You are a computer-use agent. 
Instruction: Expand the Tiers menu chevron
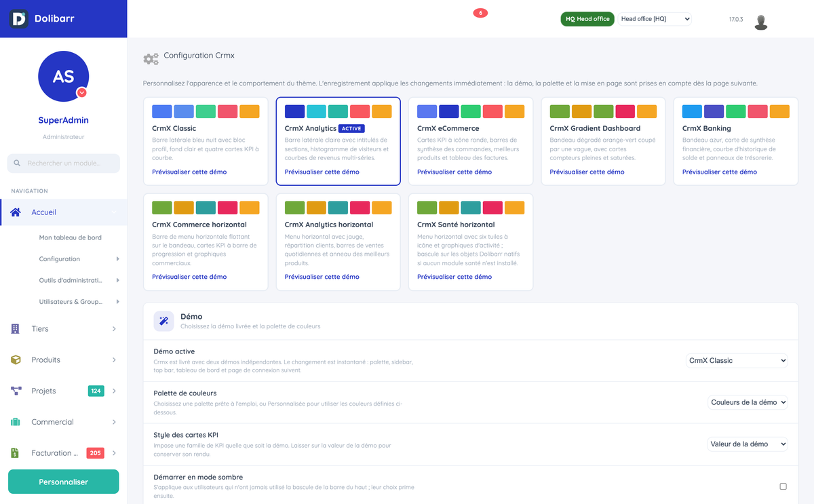(114, 329)
